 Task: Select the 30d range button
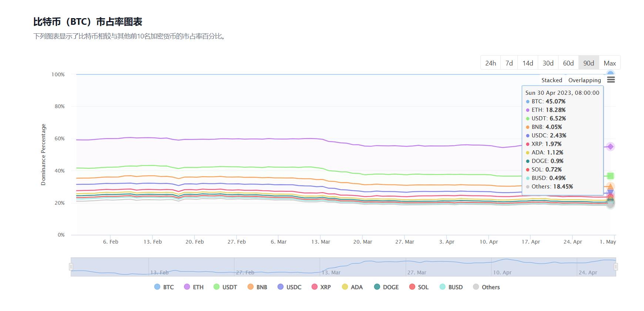coord(548,63)
